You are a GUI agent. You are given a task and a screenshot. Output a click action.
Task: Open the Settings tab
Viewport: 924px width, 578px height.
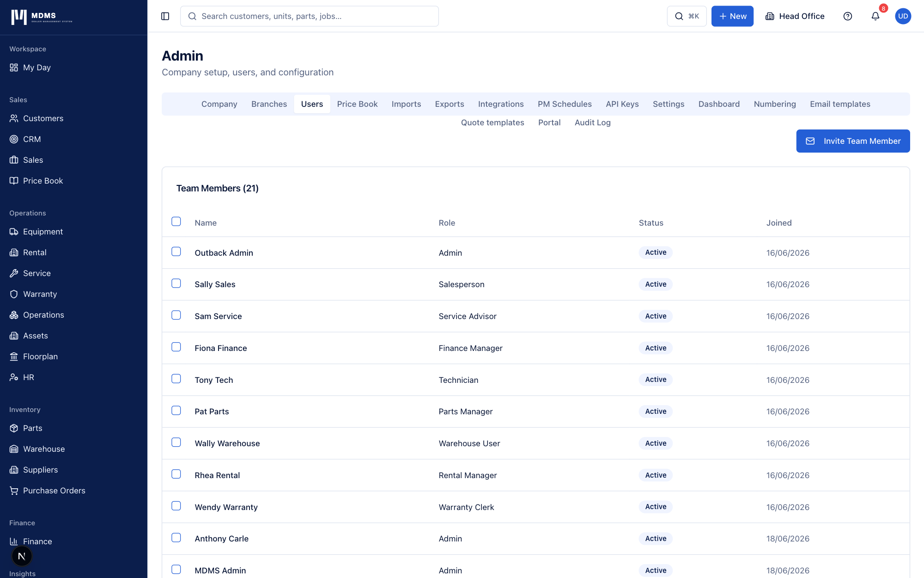[669, 104]
